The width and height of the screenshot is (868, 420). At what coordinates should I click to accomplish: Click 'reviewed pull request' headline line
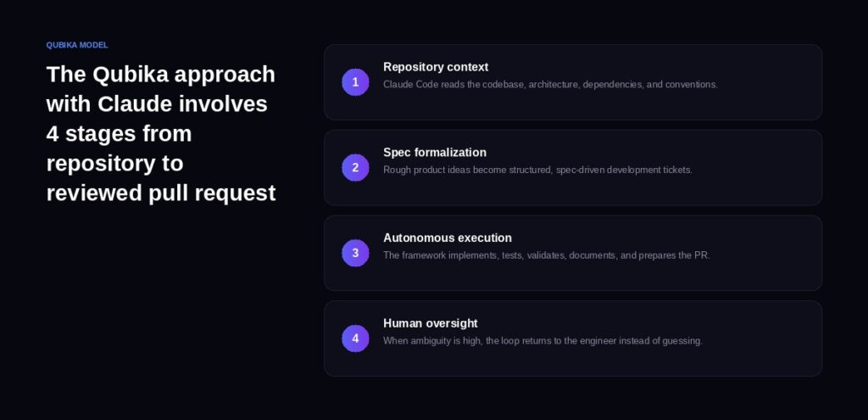point(161,193)
